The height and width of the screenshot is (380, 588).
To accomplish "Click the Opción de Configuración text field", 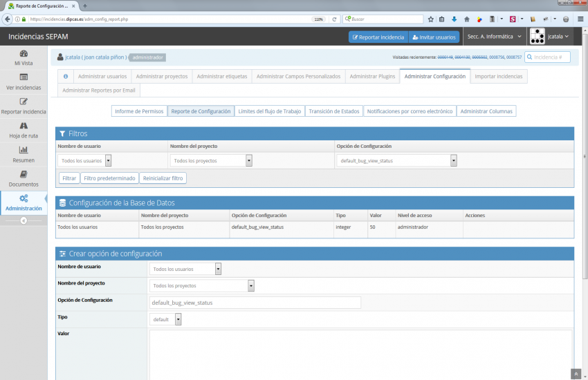I will pos(255,303).
